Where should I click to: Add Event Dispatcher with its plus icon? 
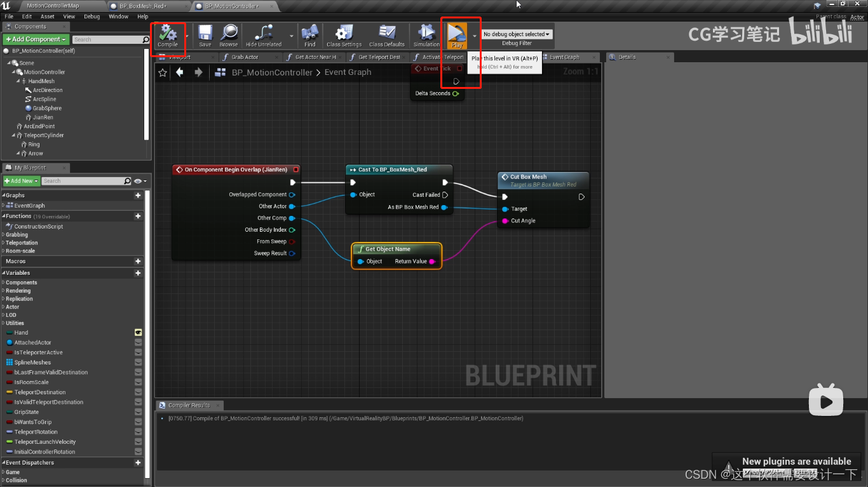138,463
